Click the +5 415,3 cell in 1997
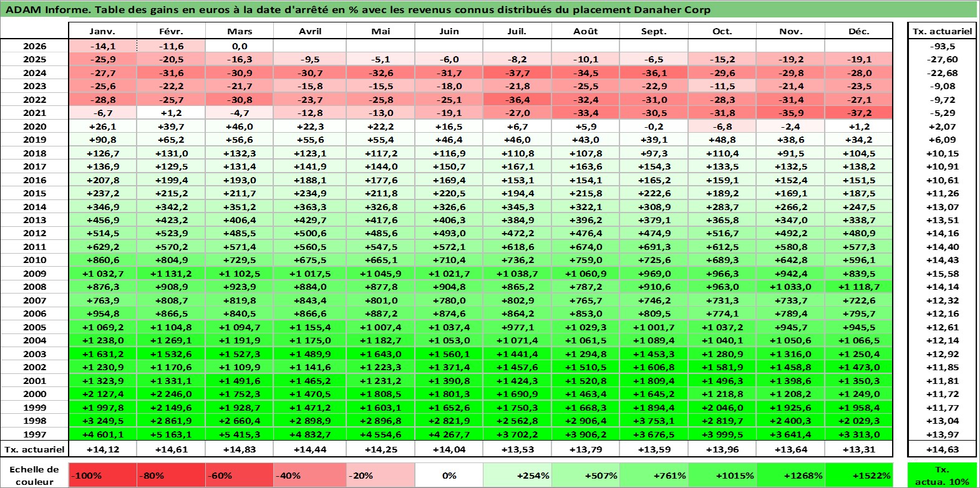The image size is (980, 488). coord(240,434)
